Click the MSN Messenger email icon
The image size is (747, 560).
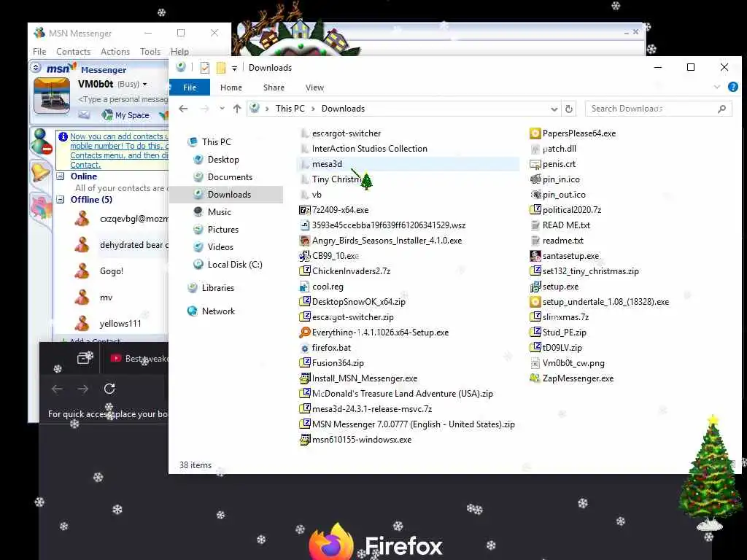[x=85, y=114]
